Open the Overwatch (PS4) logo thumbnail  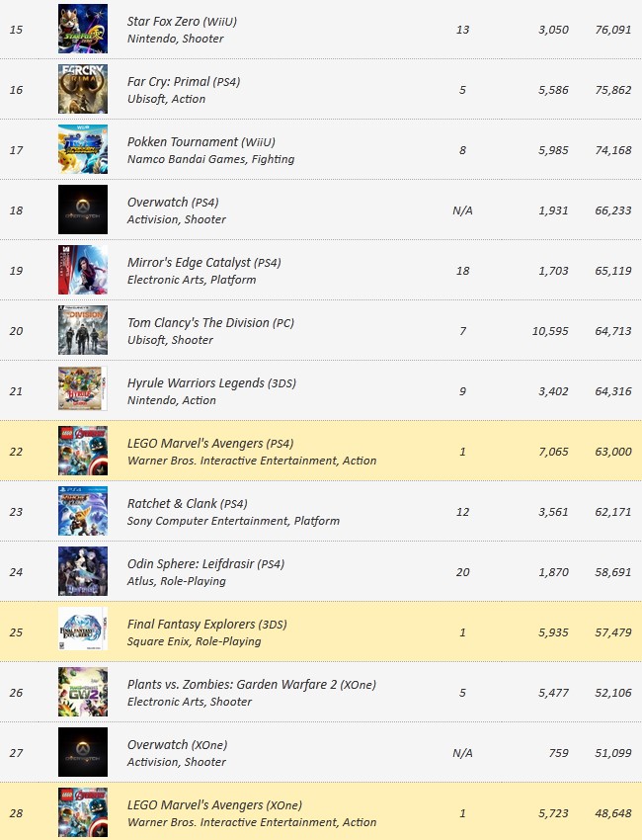click(x=83, y=210)
